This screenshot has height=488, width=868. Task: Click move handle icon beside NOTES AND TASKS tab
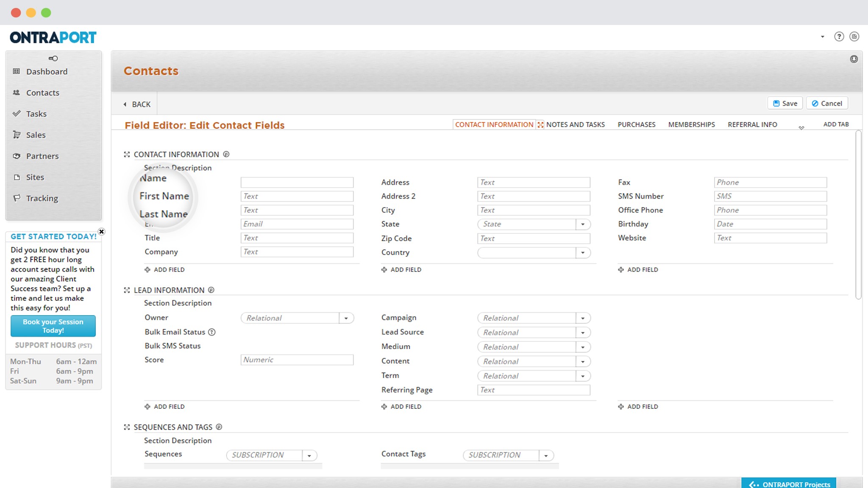pos(540,125)
